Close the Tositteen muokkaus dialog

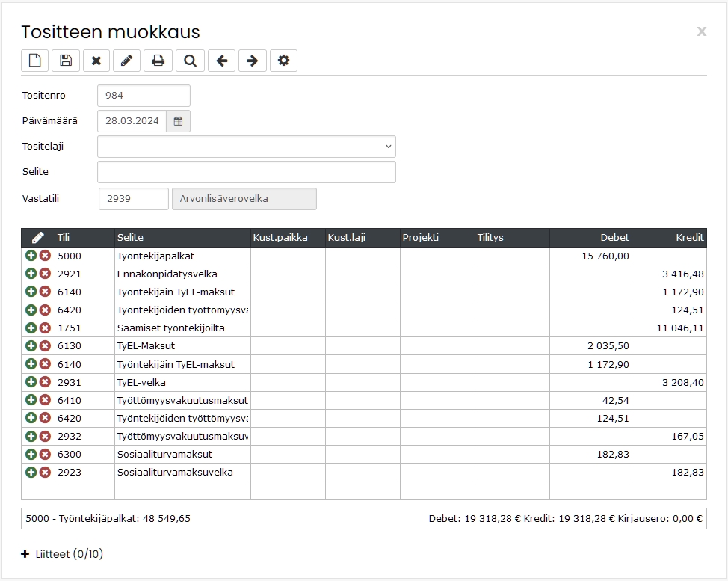click(702, 31)
